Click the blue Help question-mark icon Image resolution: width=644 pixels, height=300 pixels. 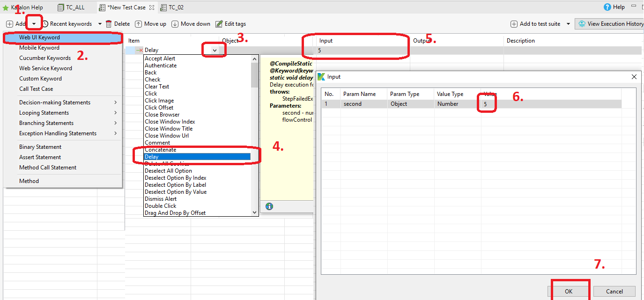(607, 7)
